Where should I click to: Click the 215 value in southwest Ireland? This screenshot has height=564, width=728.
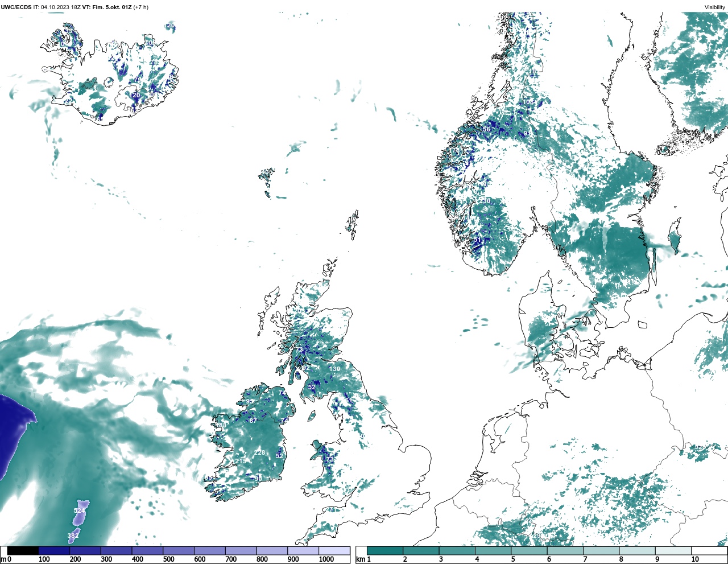241,461
